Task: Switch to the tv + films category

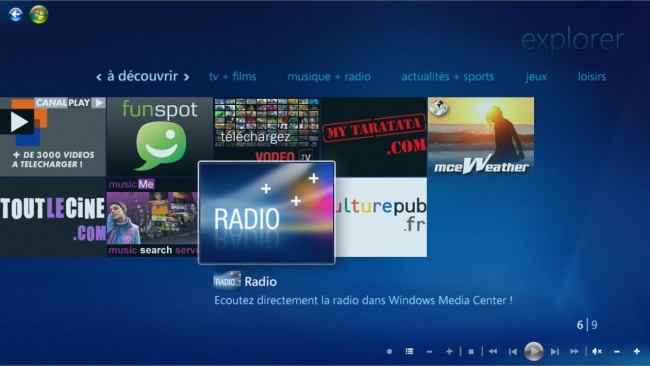Action: (x=233, y=77)
